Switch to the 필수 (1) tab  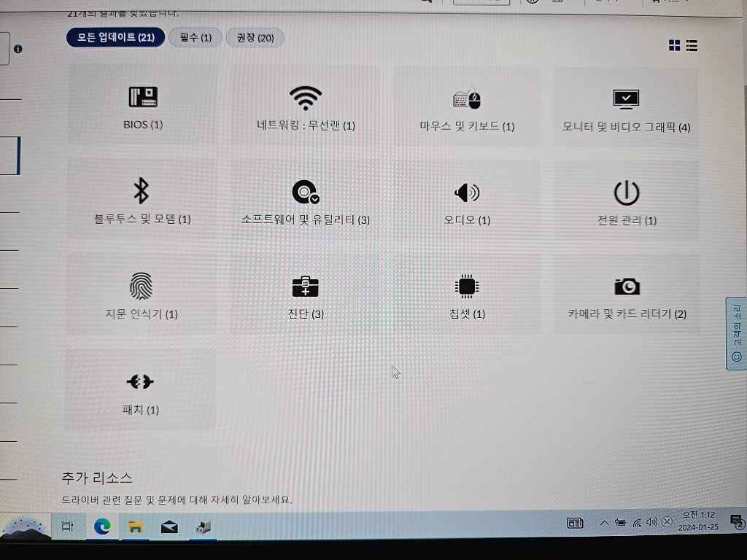pyautogui.click(x=195, y=37)
